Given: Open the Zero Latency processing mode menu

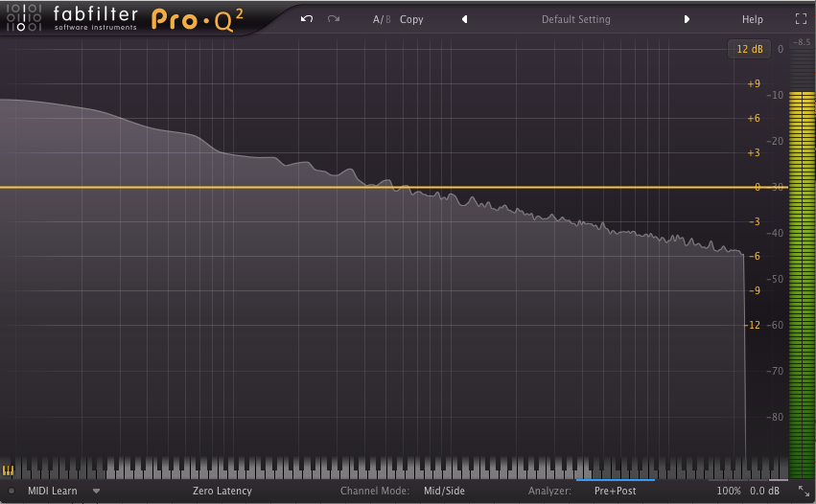Looking at the screenshot, I should (x=222, y=491).
